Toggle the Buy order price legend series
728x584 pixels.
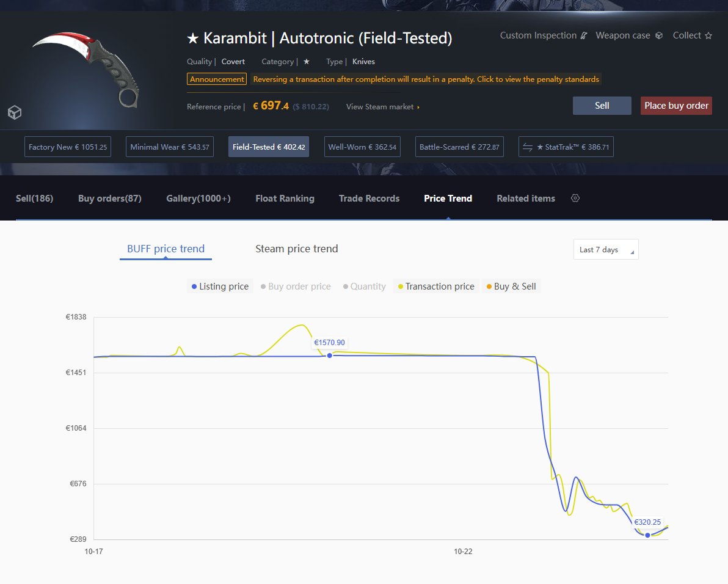(x=296, y=287)
